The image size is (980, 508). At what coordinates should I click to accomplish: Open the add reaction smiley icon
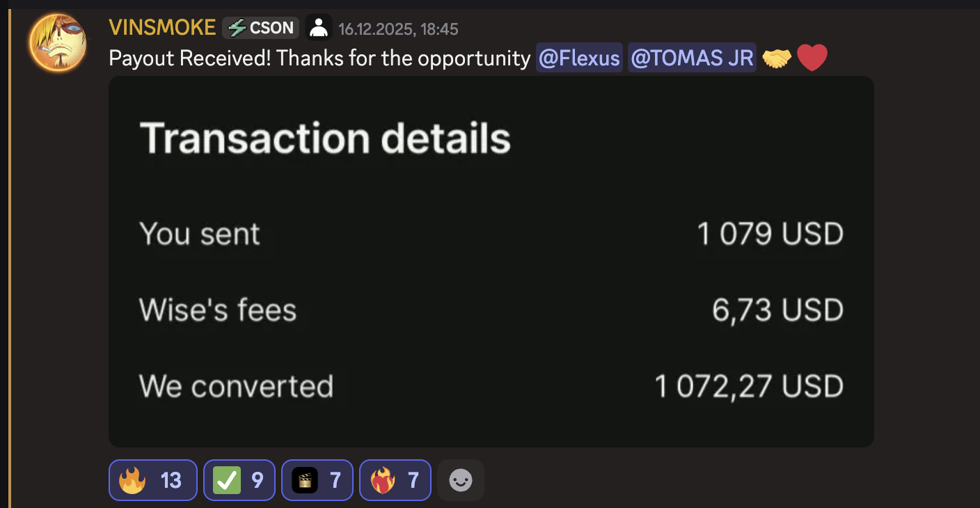[x=460, y=479]
